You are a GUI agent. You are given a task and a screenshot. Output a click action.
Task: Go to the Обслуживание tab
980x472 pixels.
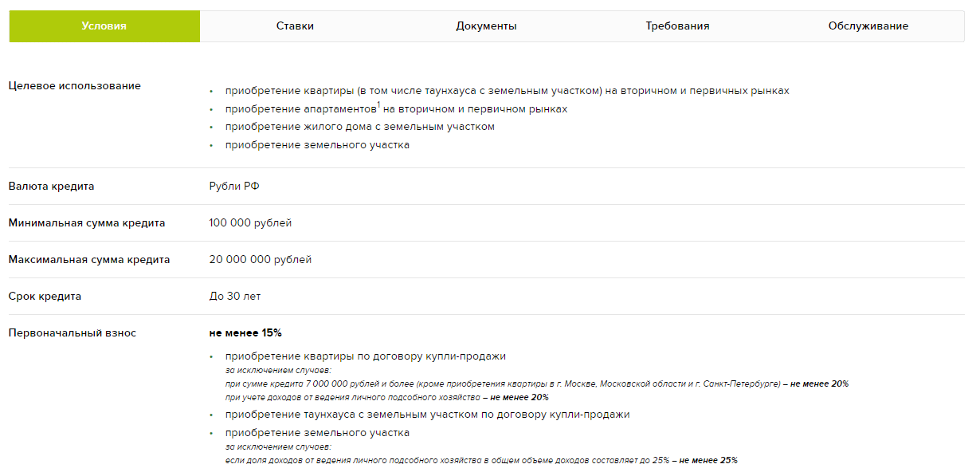pos(868,26)
